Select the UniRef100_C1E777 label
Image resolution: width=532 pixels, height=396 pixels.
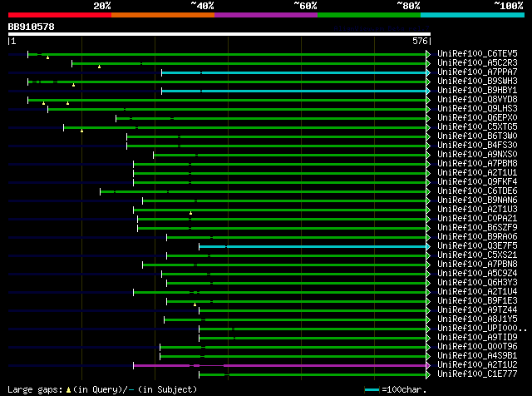(x=477, y=374)
